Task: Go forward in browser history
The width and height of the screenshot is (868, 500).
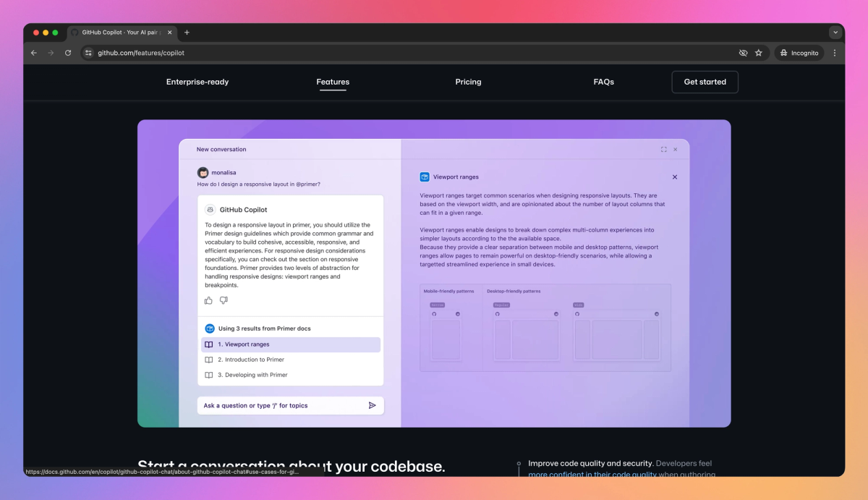Action: point(51,53)
